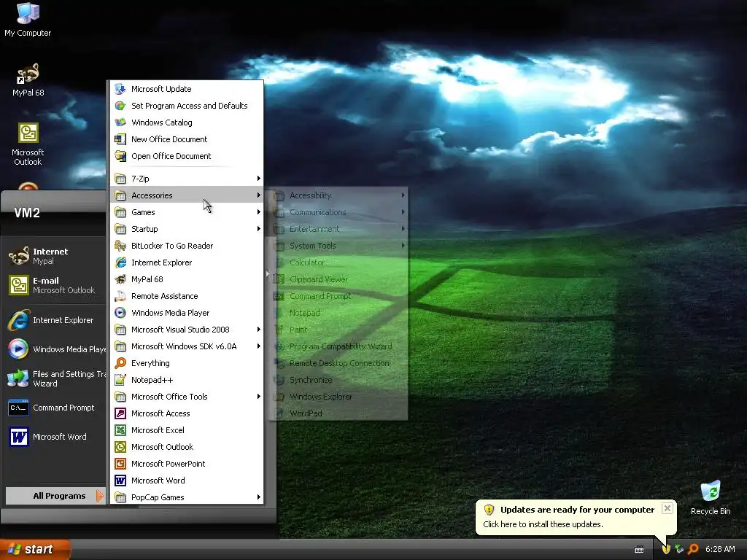Click Synchronize in Accessories submenu
The height and width of the screenshot is (560, 747).
tap(338, 380)
